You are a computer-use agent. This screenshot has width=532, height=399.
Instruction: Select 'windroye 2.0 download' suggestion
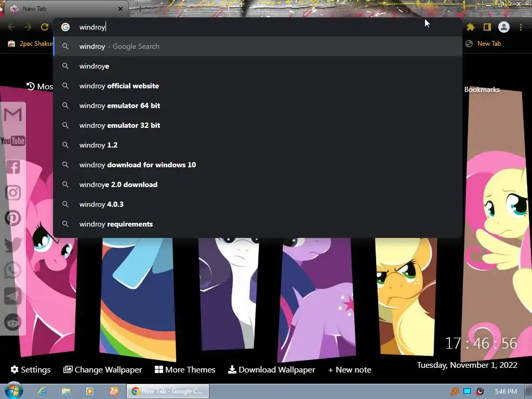258,184
